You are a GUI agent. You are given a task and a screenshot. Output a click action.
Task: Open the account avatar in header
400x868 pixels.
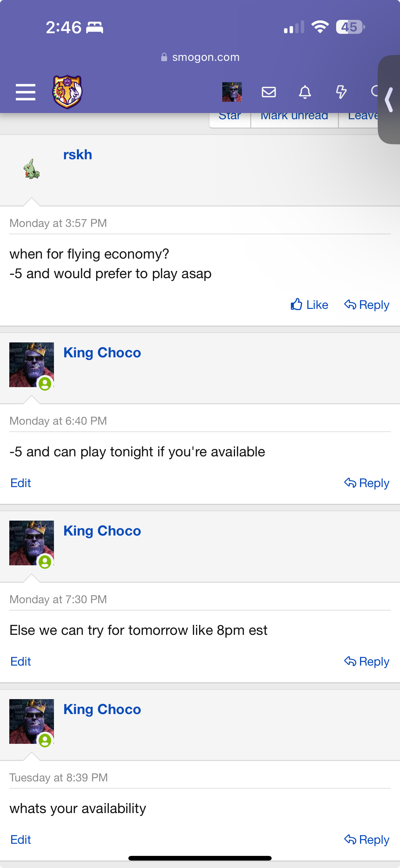232,92
